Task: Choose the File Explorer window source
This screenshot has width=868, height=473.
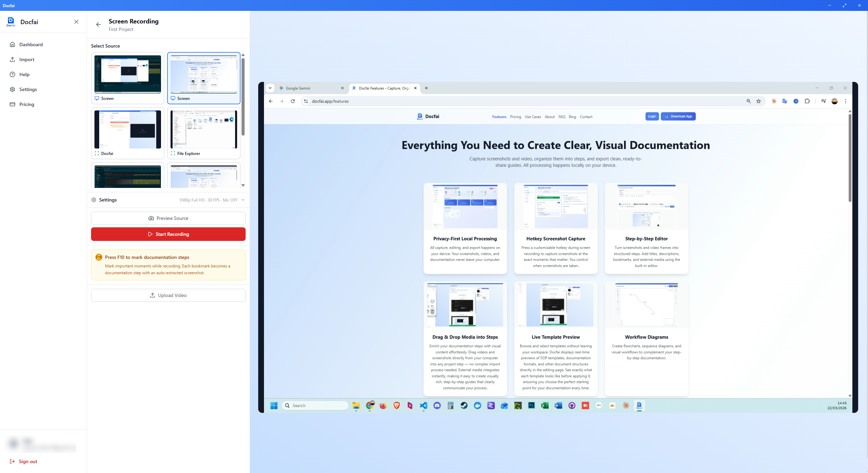Action: [x=204, y=133]
